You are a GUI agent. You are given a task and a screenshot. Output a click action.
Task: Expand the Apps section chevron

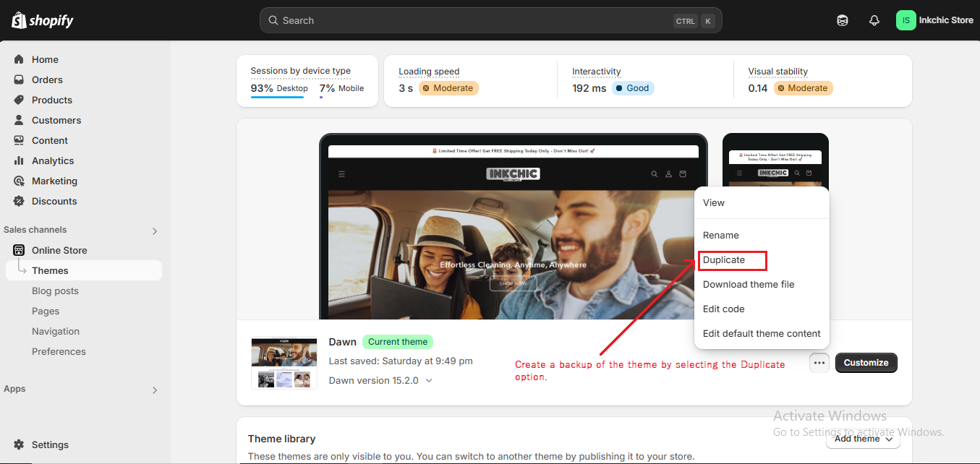(x=154, y=390)
